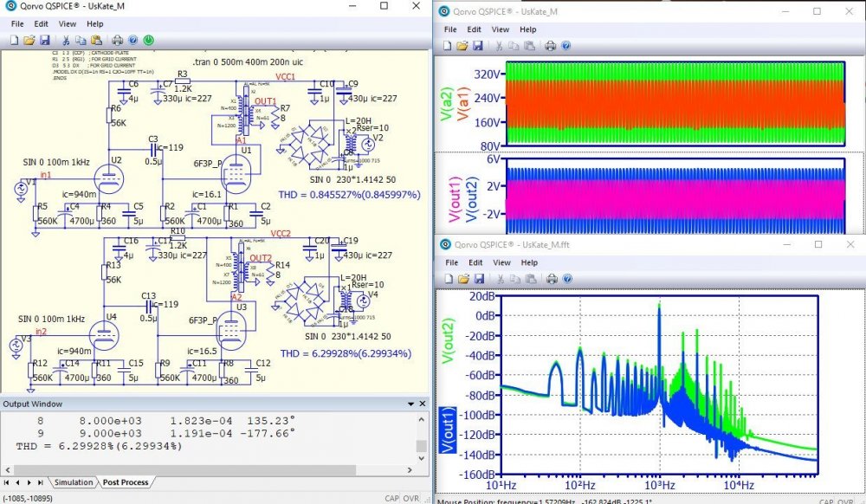
Task: Click Save icon in the schematic window toolbar
Action: coord(44,40)
